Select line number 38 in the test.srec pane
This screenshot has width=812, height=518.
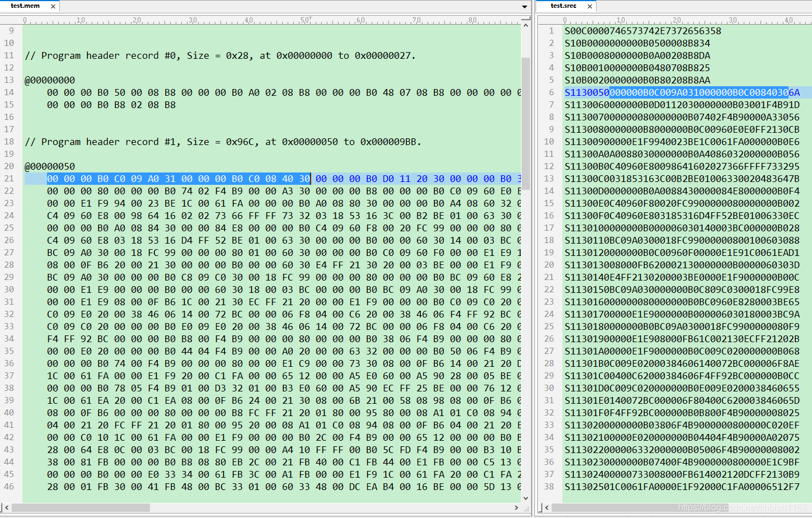point(549,487)
